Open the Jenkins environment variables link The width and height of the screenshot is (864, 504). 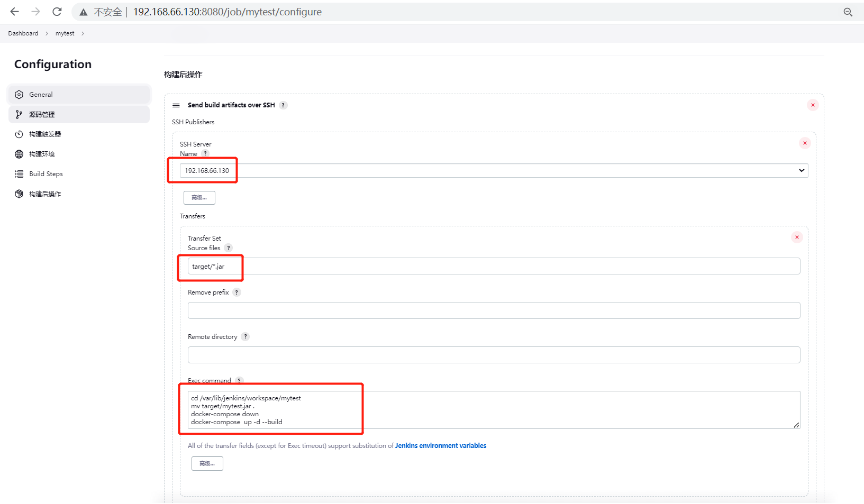(441, 445)
